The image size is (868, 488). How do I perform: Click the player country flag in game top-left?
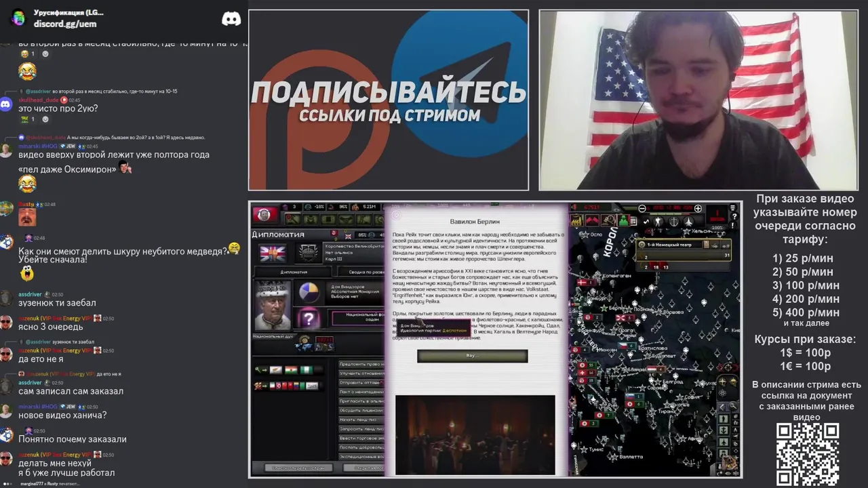pyautogui.click(x=266, y=214)
